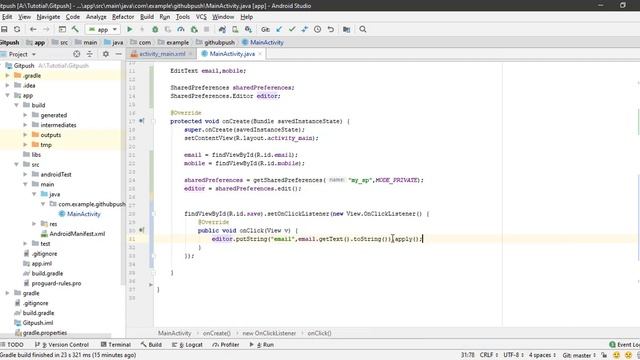Expand the .idea folder
This screenshot has width=640, height=360.
coord(7,85)
